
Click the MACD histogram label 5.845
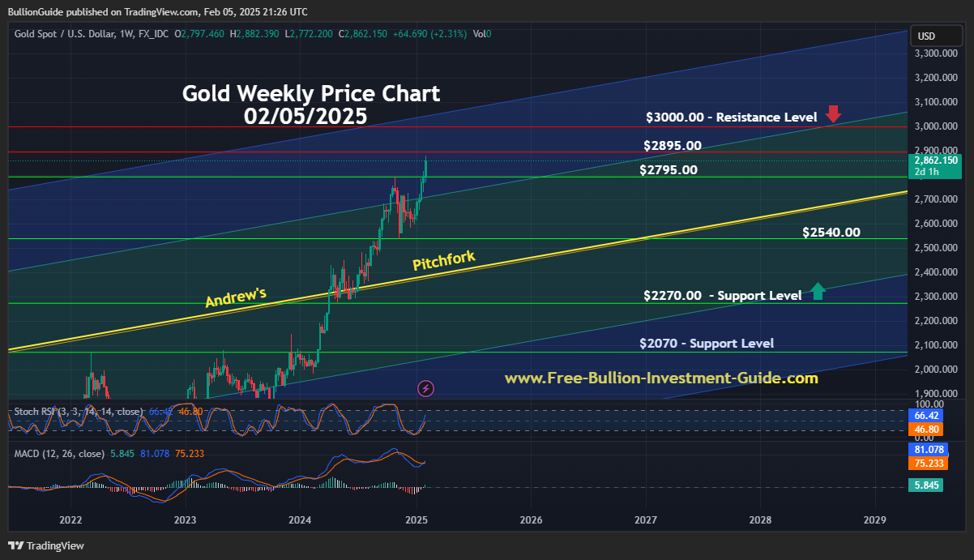(x=927, y=486)
